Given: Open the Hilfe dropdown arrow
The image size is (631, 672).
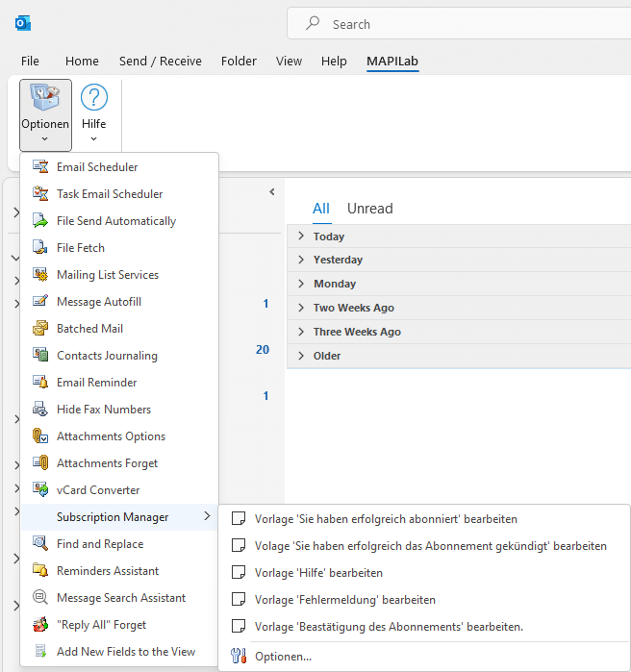Looking at the screenshot, I should click(94, 138).
